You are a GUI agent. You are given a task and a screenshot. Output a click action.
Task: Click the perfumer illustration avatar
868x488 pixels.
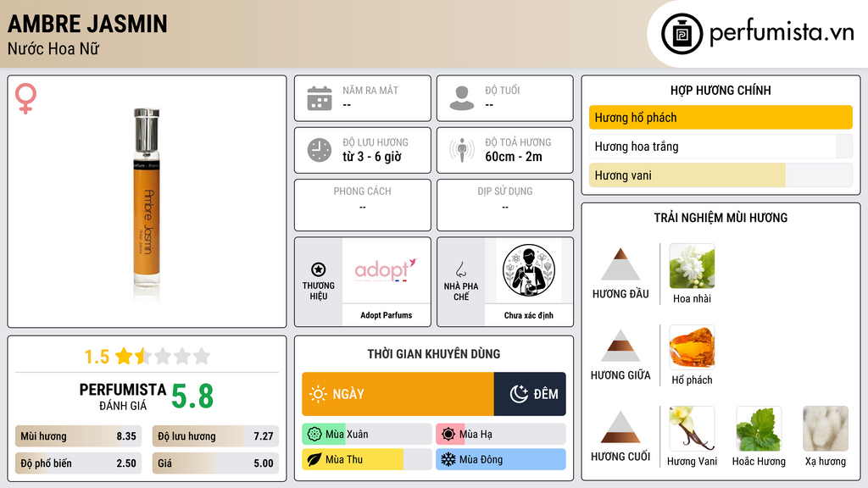(529, 270)
